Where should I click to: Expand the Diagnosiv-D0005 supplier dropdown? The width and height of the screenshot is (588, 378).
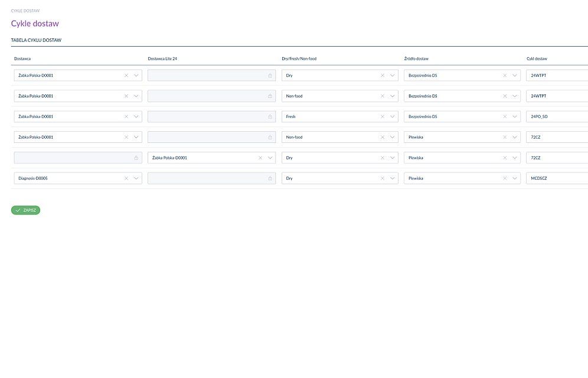pyautogui.click(x=136, y=178)
